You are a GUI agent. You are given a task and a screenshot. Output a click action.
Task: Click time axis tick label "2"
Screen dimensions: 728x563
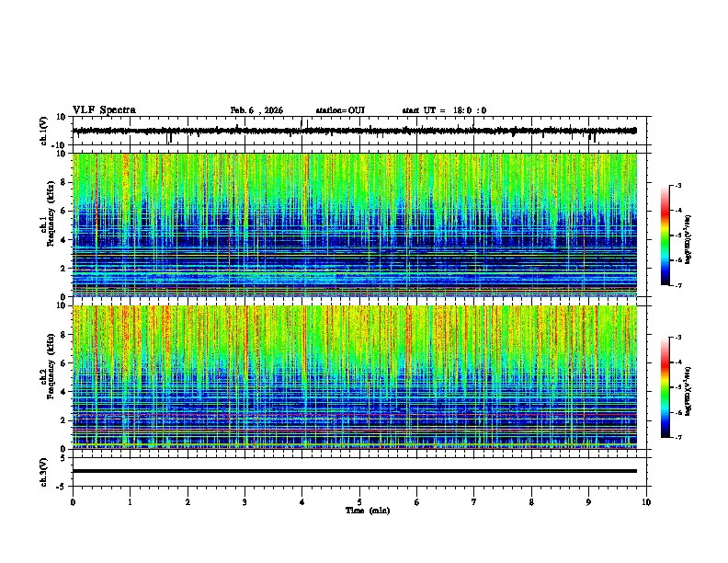(x=188, y=502)
